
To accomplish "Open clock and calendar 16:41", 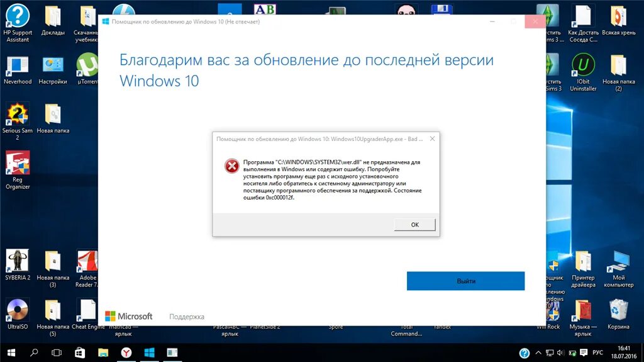I will [623, 353].
